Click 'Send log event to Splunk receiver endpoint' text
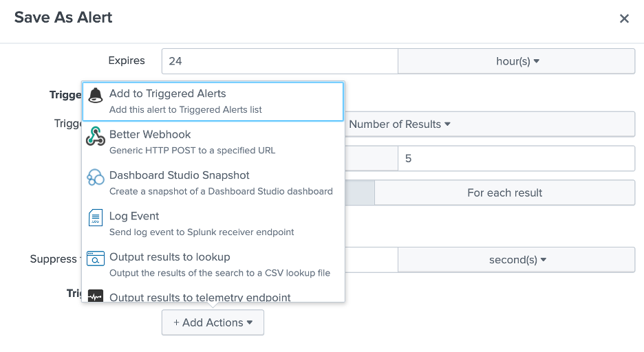Screen dimensions: 644x352 202,232
